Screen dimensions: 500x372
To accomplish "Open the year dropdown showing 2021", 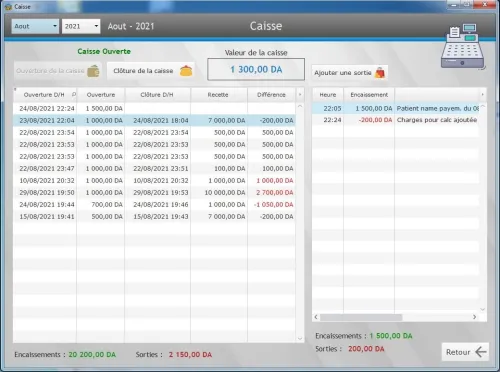I will point(81,26).
